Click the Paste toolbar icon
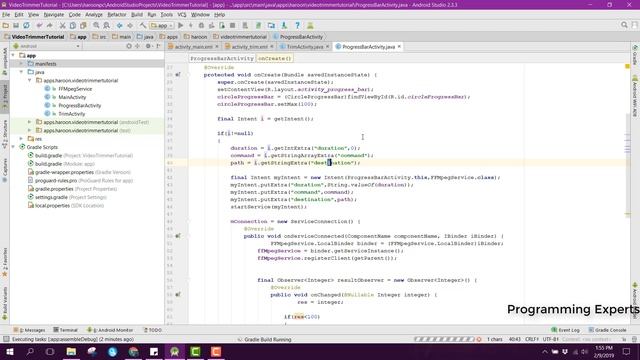The width and height of the screenshot is (640, 360). click(x=83, y=25)
